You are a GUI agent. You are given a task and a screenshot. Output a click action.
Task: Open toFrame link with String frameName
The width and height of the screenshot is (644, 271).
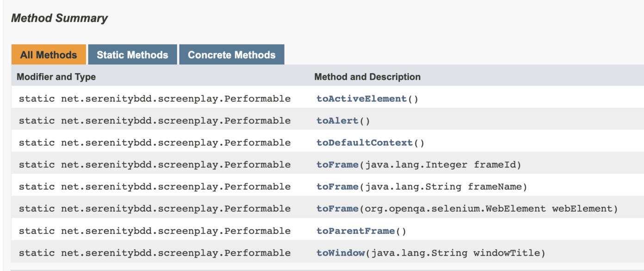click(337, 187)
